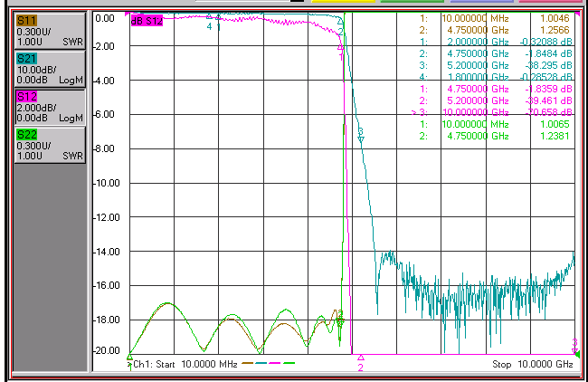Activate the S12 trace status button
The width and height of the screenshot is (588, 382).
coord(50,107)
